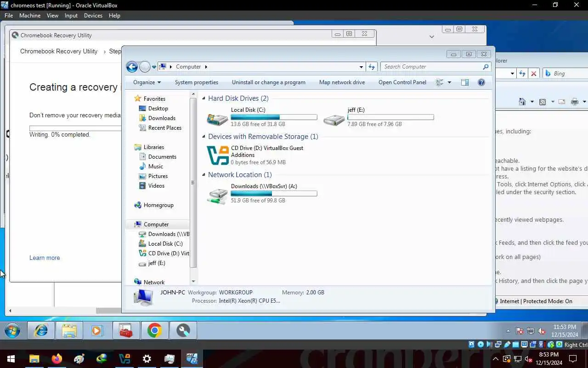
Task: Click Open Control Panel
Action: click(402, 82)
